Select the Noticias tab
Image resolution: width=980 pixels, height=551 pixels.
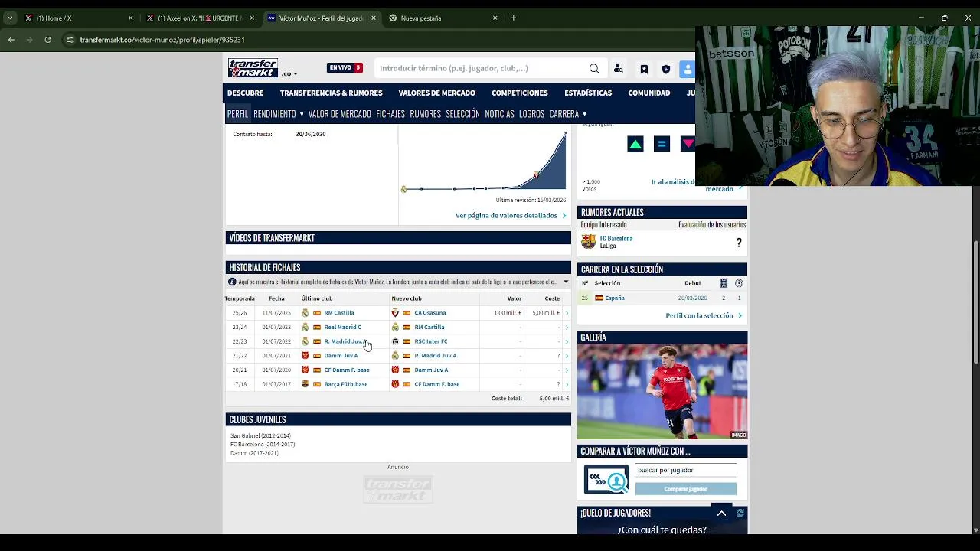499,114
